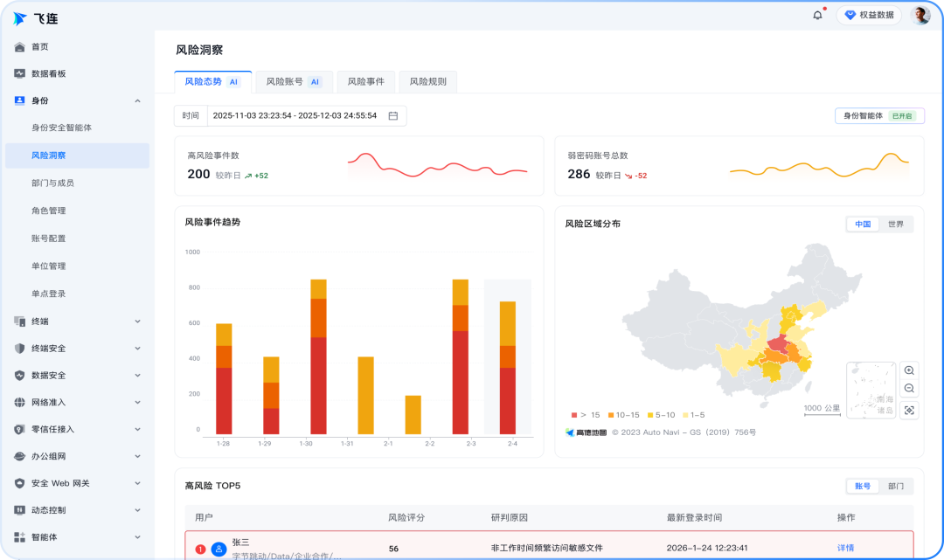Show TOP5 by 账号
The height and width of the screenshot is (560, 944).
(x=863, y=486)
